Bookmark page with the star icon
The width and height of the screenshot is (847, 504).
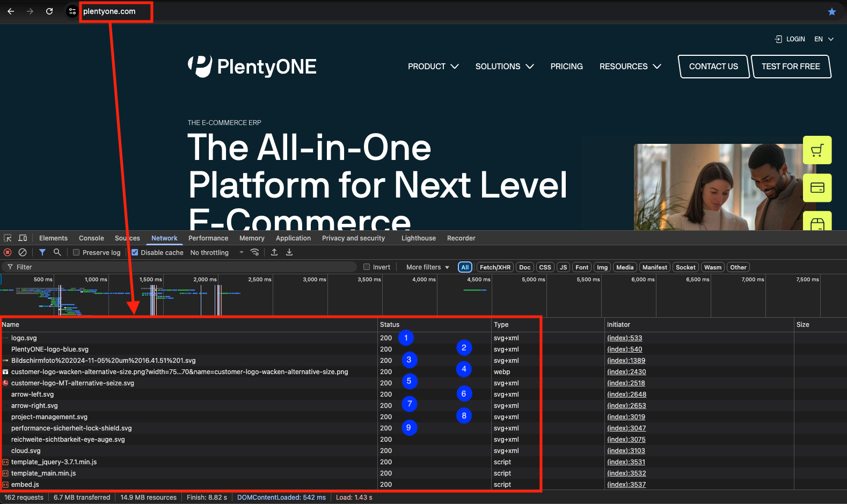coord(831,11)
